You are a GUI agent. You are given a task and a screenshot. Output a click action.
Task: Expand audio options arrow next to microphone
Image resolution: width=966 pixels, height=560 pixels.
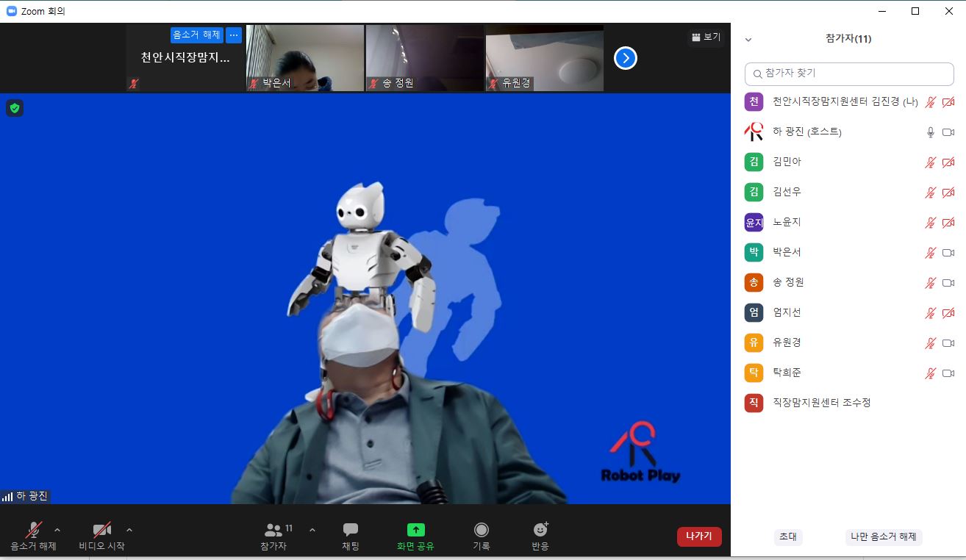click(x=57, y=530)
